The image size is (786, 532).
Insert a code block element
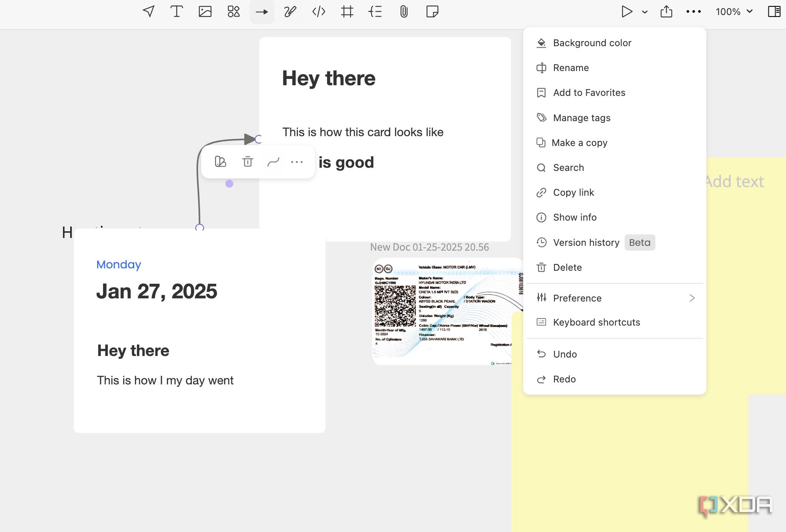click(x=319, y=11)
